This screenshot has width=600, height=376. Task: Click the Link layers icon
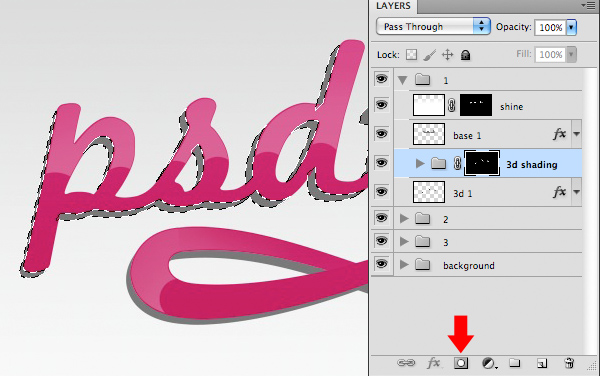coord(406,363)
